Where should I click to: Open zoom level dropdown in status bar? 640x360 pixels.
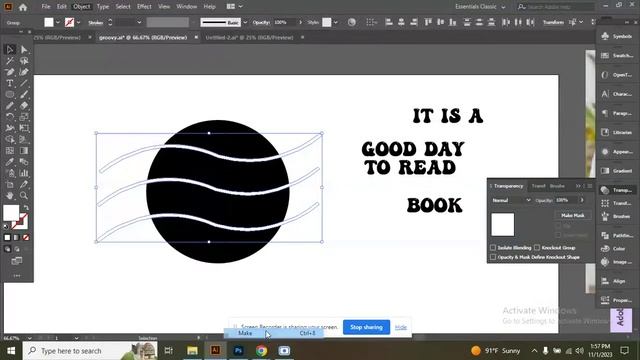(29, 338)
